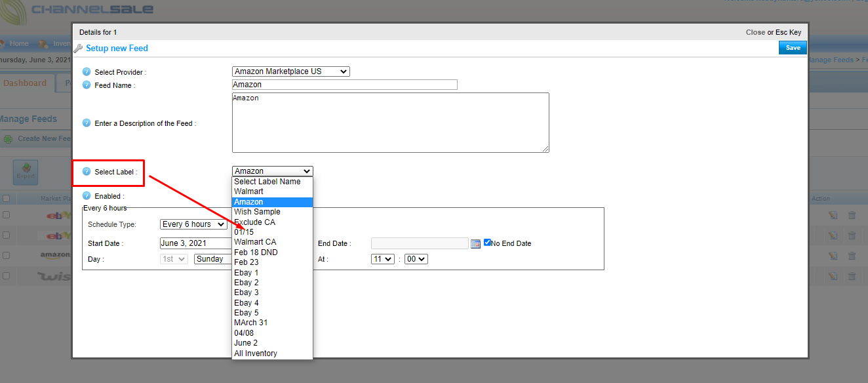The height and width of the screenshot is (383, 868).
Task: Choose Select Label Name placeholder option
Action: pyautogui.click(x=273, y=182)
